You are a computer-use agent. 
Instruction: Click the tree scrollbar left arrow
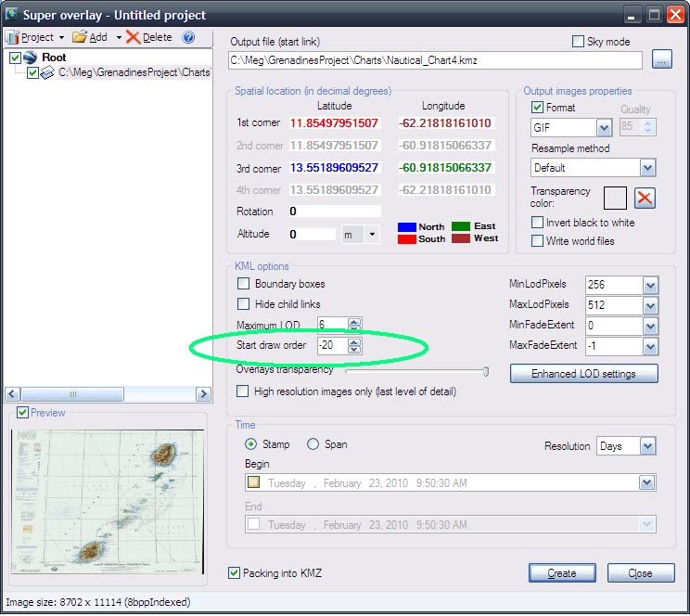12,394
